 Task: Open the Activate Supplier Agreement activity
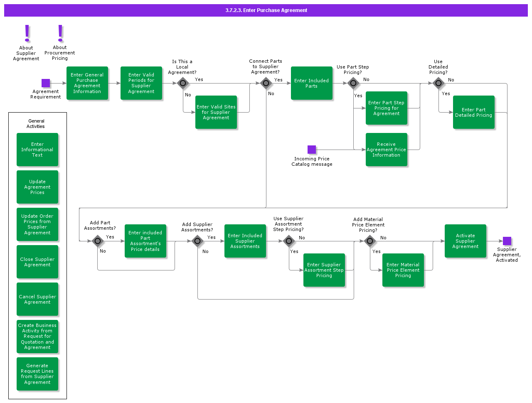465,241
